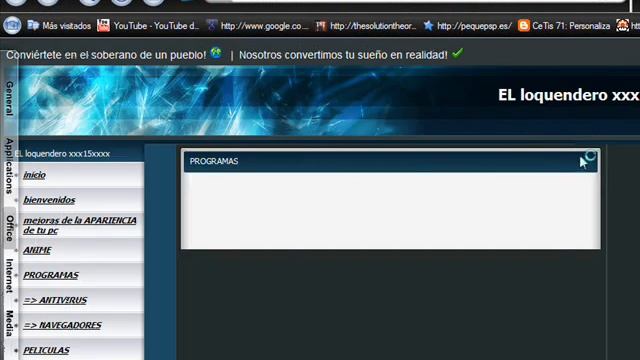Open 'mejoras de la APARIENCIA de tu pc'
This screenshot has height=360, width=640.
(80, 225)
